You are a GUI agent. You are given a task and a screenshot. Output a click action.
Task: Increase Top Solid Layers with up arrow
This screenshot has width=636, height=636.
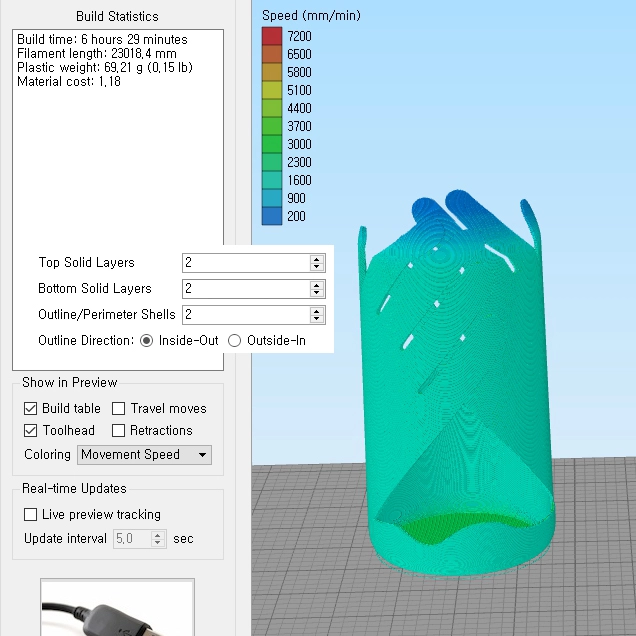coord(317,258)
